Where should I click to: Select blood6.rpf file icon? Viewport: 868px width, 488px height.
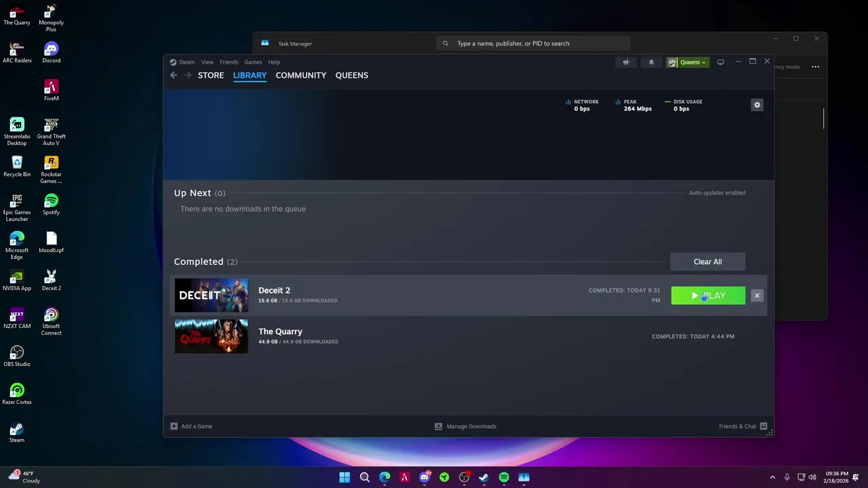click(x=51, y=243)
